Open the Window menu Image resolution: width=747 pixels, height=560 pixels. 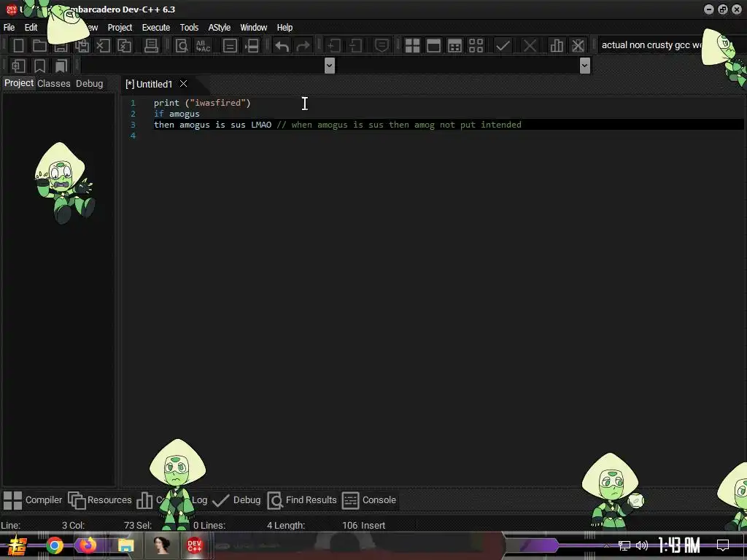[253, 27]
